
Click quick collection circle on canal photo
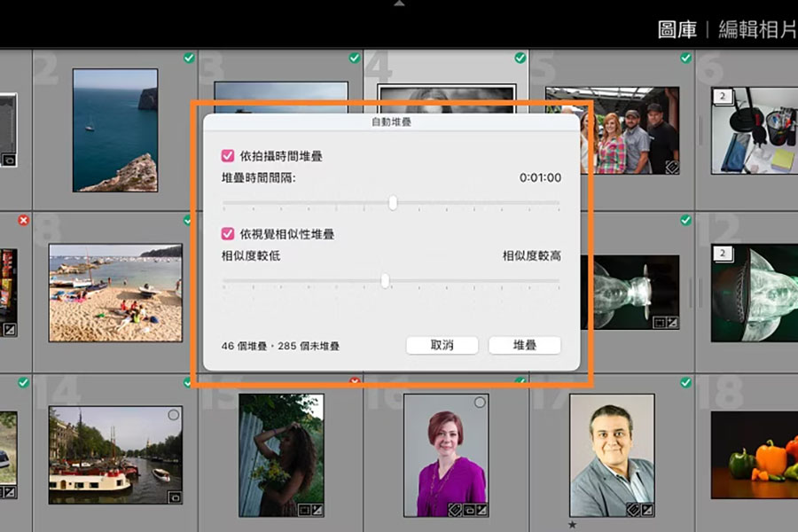(x=174, y=414)
